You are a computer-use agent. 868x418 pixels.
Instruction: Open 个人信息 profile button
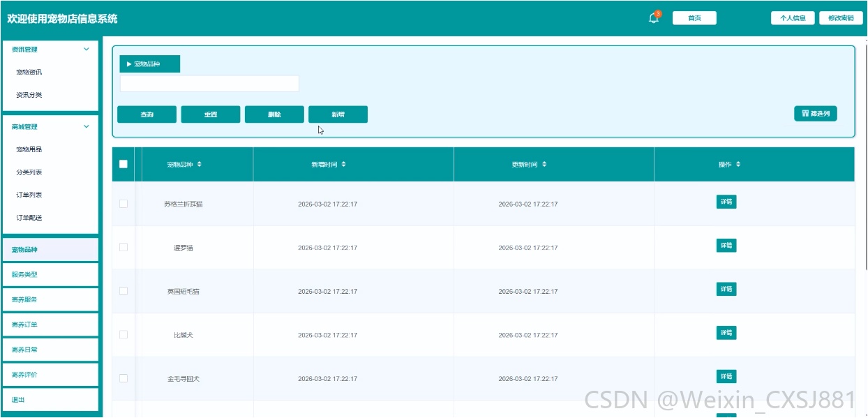tap(793, 18)
